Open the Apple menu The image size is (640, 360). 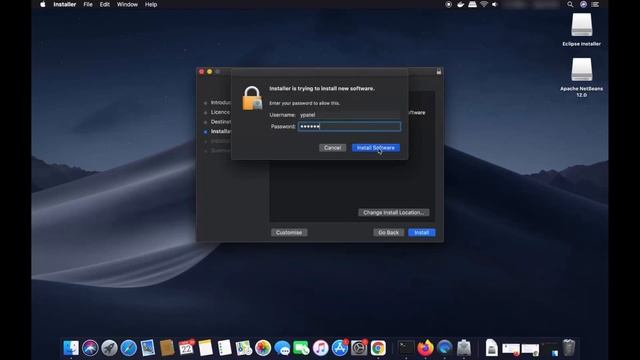point(43,4)
